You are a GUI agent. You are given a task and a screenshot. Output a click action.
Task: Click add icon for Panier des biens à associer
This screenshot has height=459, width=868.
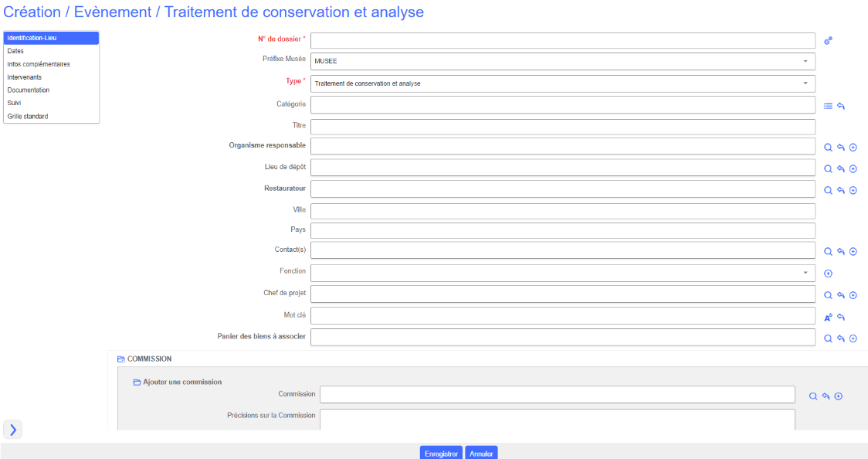coord(853,338)
